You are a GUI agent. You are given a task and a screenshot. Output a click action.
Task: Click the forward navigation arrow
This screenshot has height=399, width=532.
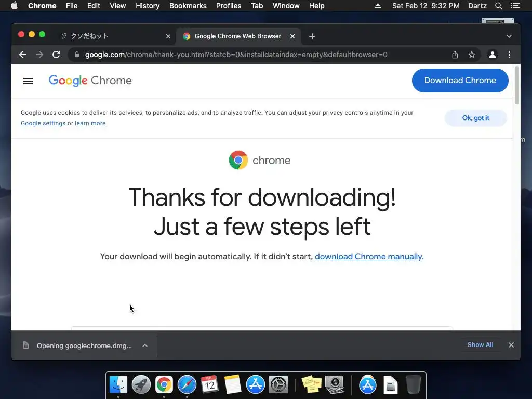(x=39, y=55)
